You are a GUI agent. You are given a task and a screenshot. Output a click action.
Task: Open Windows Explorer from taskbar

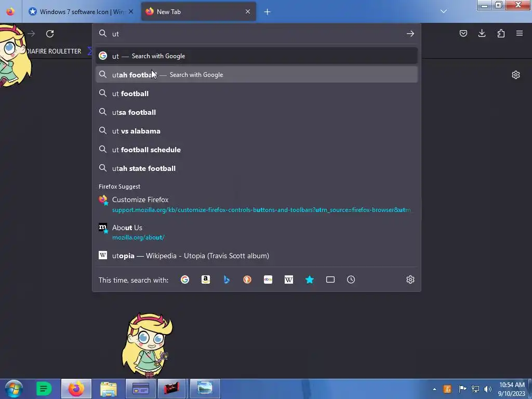[x=109, y=389]
